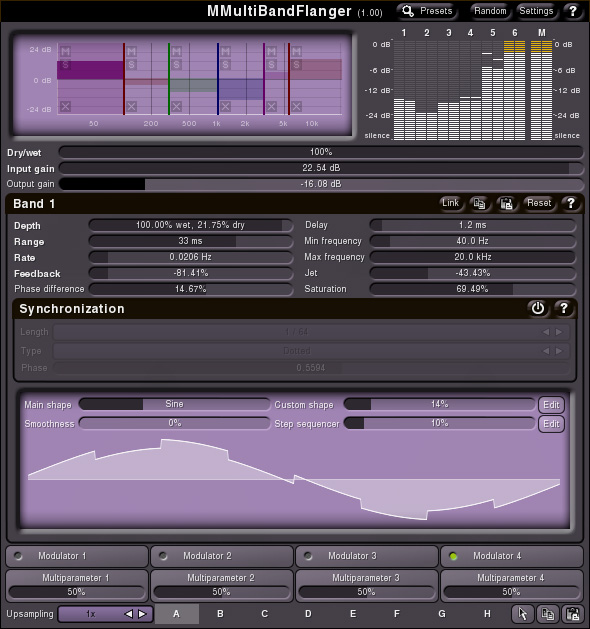
Task: Increase Upsampling with right arrow
Action: pyautogui.click(x=142, y=614)
